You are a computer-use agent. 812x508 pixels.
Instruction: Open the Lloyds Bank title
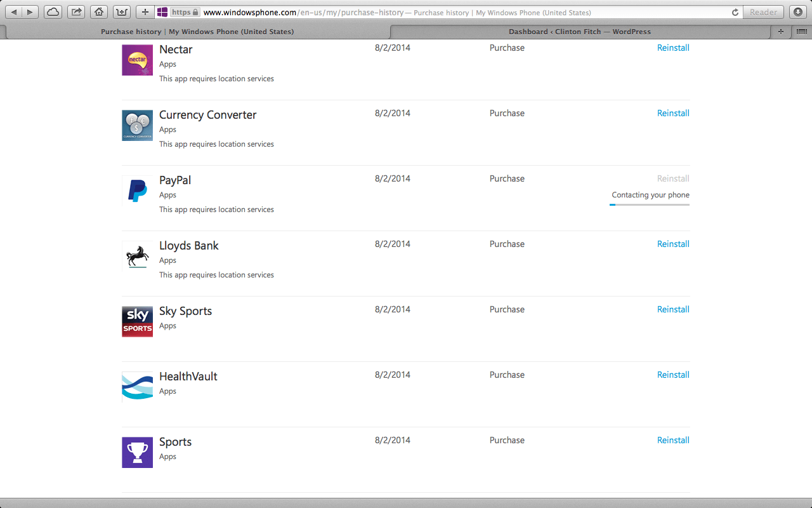coord(189,246)
